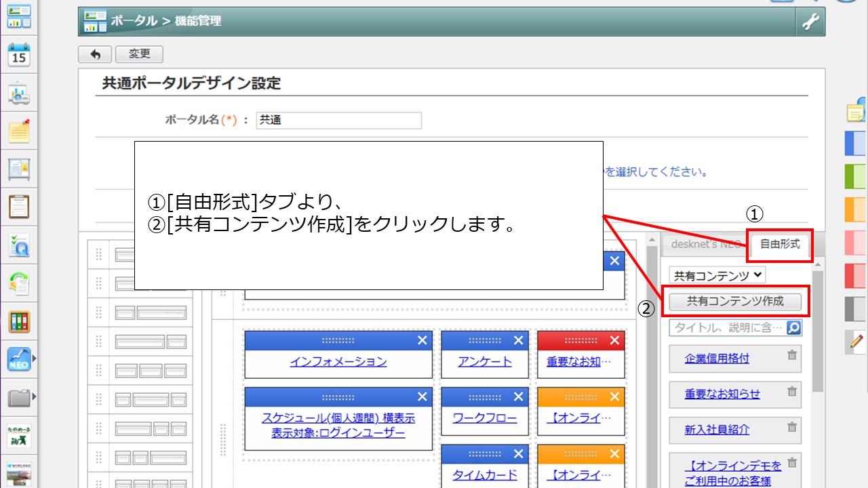Click the 共有コンテンツ作成 button

[735, 302]
